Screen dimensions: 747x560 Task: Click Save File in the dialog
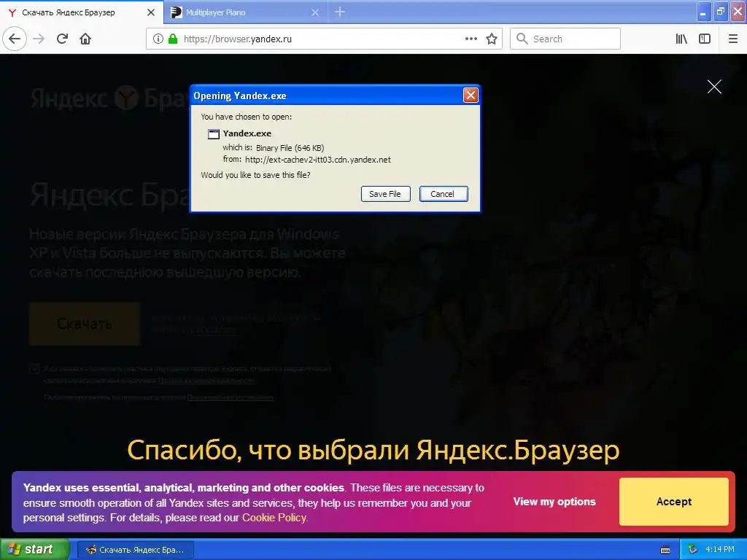point(385,194)
